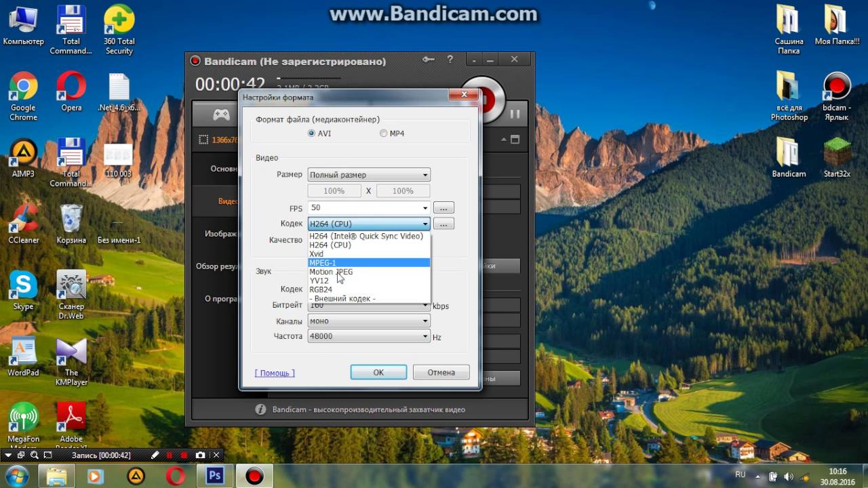Click the overlapping windows icon on recording bar
This screenshot has height=488, width=868.
pos(20,455)
